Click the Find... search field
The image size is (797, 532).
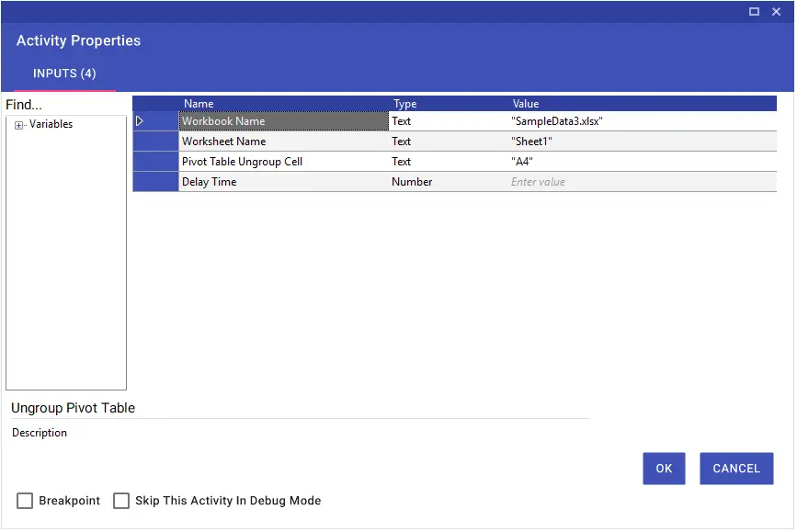tap(66, 105)
